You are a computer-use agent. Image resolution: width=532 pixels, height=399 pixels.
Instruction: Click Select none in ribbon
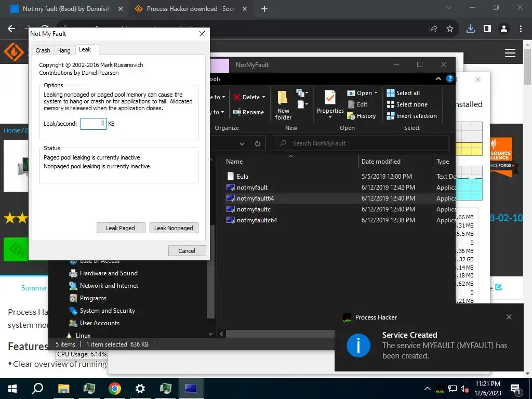coord(407,104)
